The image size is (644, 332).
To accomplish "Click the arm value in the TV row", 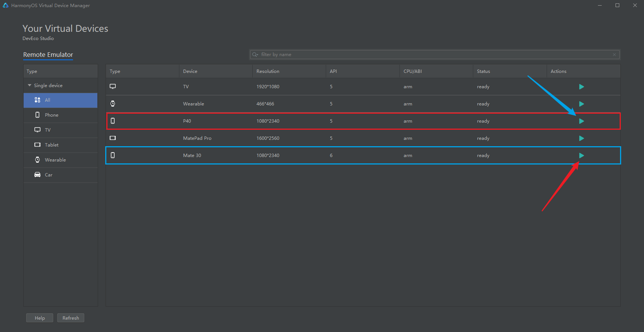I will (408, 87).
